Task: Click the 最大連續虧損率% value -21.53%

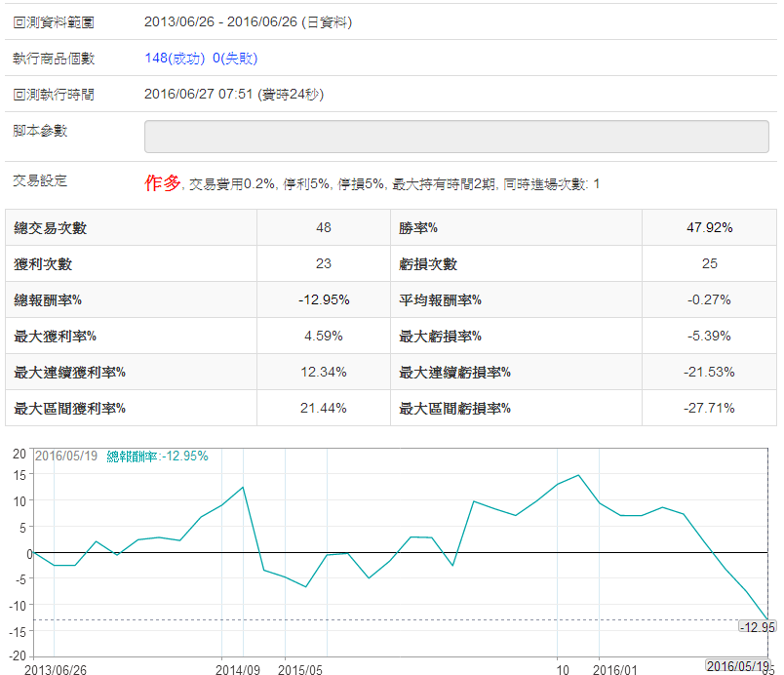Action: click(709, 372)
